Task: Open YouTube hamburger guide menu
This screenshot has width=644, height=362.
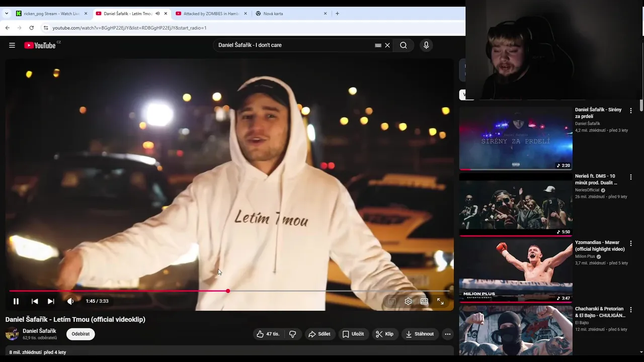Action: click(x=12, y=45)
